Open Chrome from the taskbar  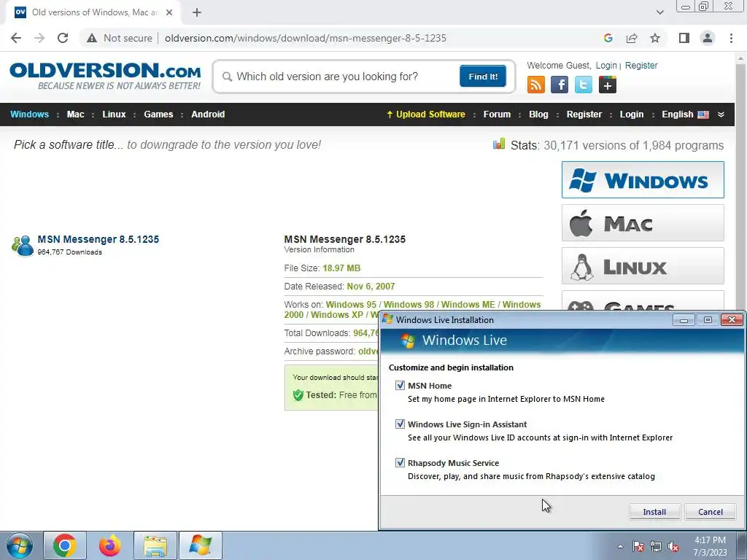65,545
